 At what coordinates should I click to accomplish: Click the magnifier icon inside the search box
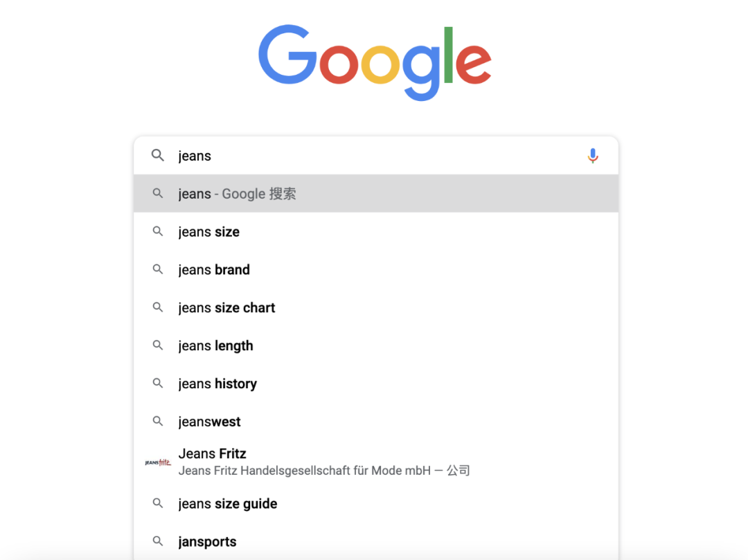pos(158,155)
